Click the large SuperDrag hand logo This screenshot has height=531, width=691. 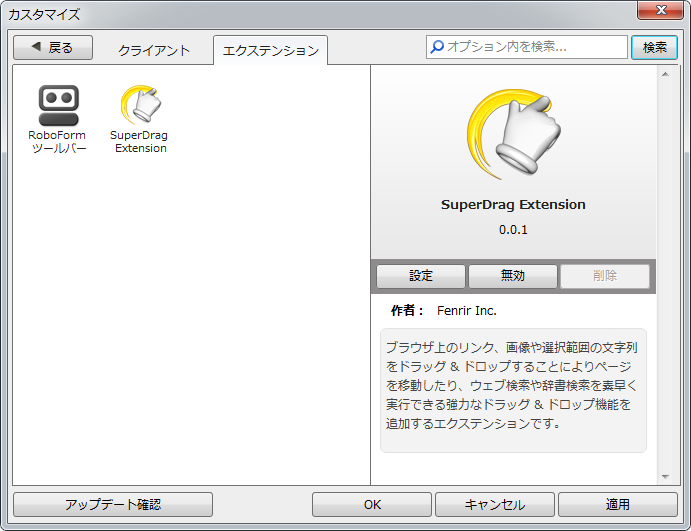pyautogui.click(x=513, y=134)
